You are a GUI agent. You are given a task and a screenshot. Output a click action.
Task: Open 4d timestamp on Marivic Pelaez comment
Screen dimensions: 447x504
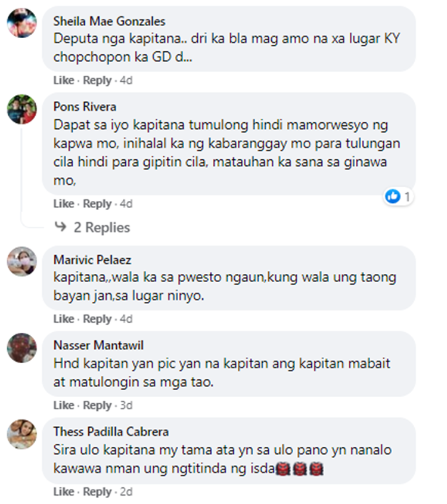(x=126, y=319)
